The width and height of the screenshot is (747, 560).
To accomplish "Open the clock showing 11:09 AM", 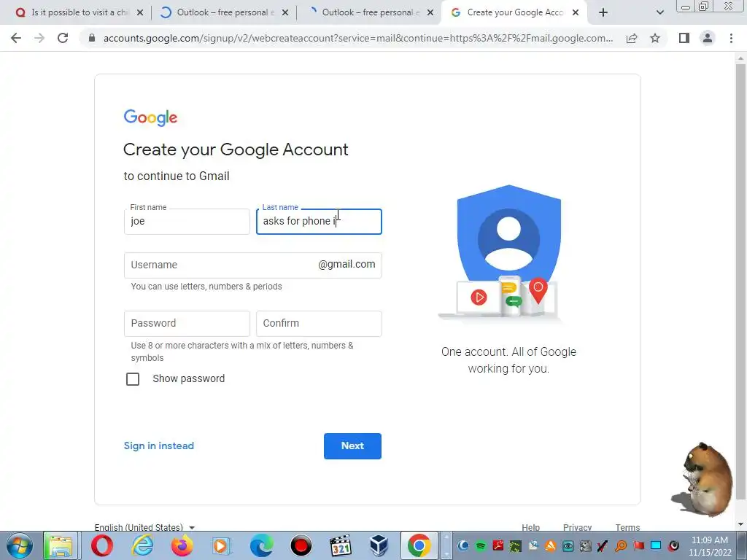I will pos(709,545).
